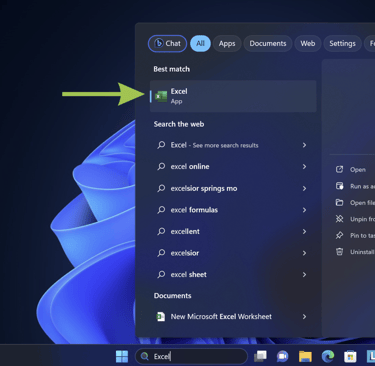Screen dimensions: 375x366
Task: Switch to the Documents filter
Action: coord(268,43)
